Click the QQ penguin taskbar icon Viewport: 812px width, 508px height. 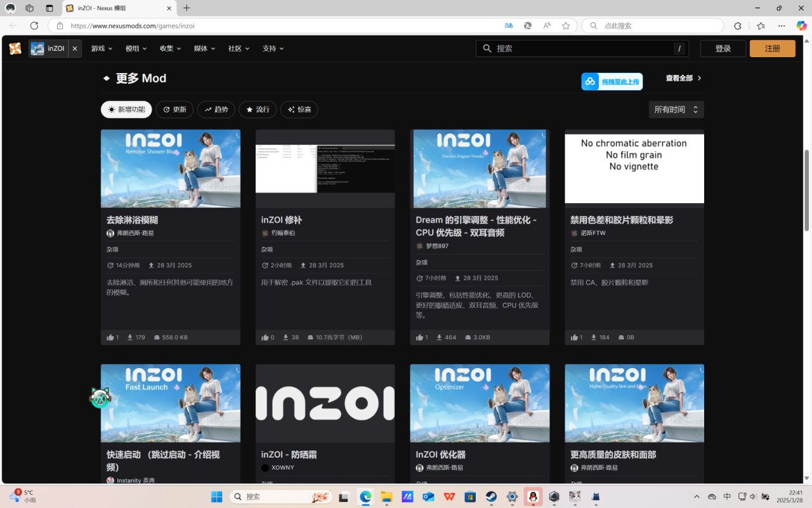[533, 497]
